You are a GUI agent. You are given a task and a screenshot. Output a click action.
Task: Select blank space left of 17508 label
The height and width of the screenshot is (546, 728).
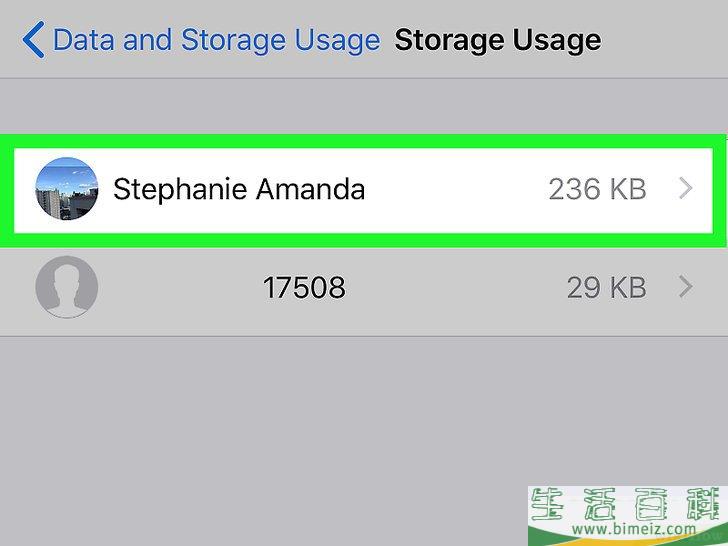tap(180, 287)
